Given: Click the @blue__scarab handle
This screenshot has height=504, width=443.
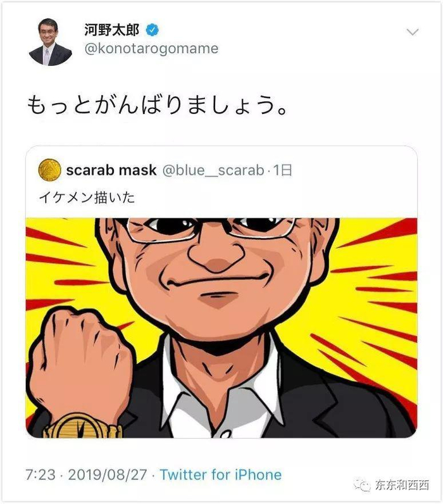Looking at the screenshot, I should click(x=213, y=170).
